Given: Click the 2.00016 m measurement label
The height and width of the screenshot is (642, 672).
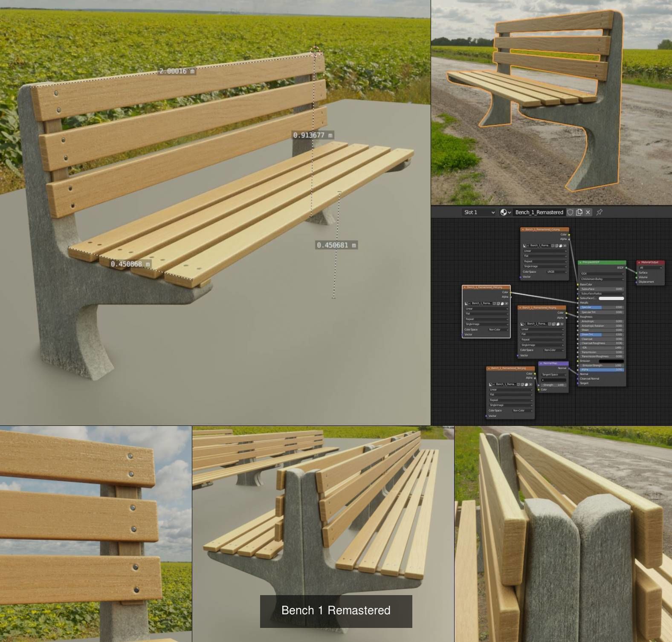Looking at the screenshot, I should click(x=177, y=71).
